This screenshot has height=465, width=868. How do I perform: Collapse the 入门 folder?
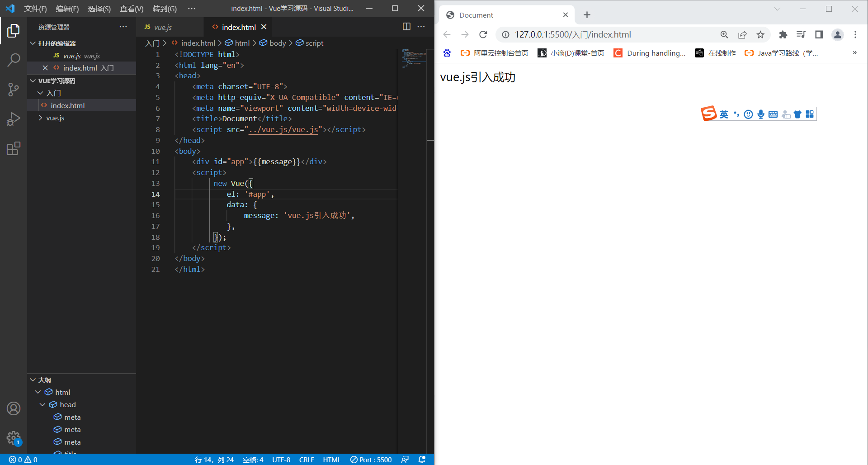pos(40,93)
